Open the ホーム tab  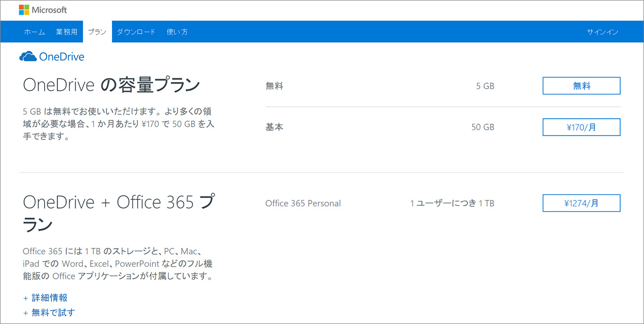click(x=35, y=32)
